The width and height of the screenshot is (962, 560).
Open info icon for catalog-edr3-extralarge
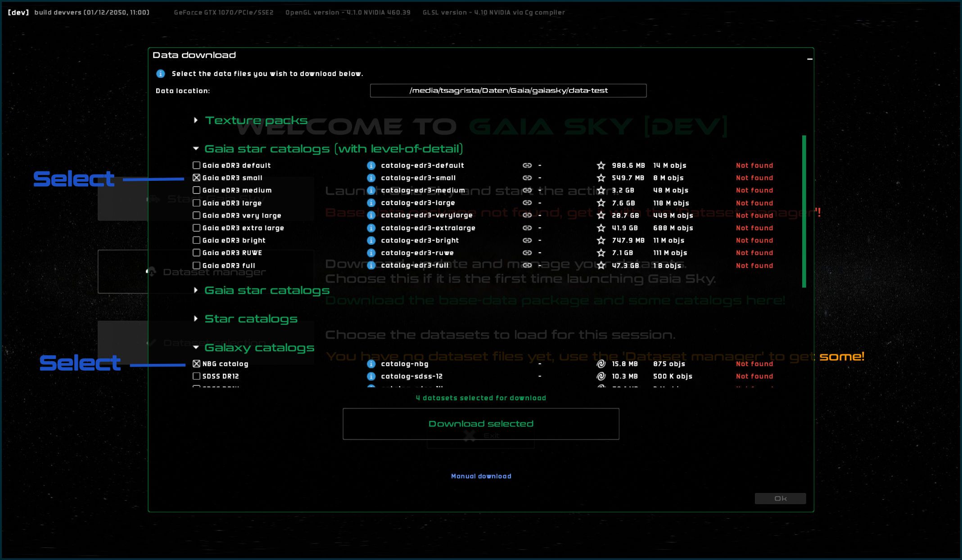click(371, 228)
